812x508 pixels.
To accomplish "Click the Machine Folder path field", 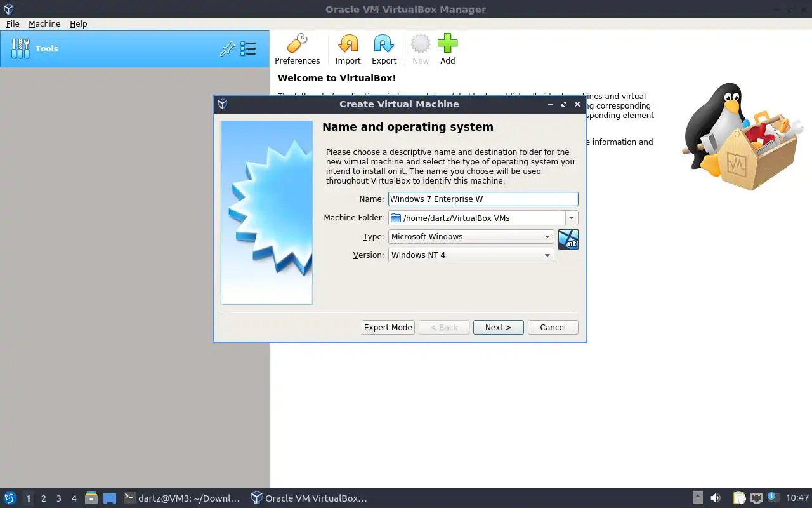I will pos(477,218).
